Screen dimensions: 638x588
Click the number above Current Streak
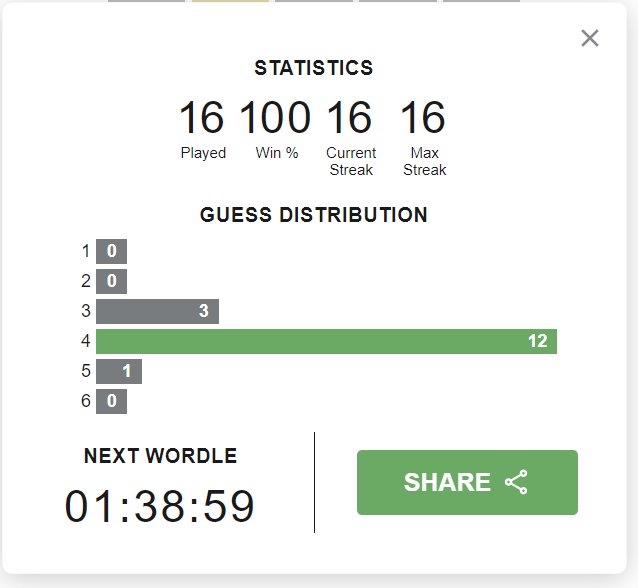click(350, 118)
